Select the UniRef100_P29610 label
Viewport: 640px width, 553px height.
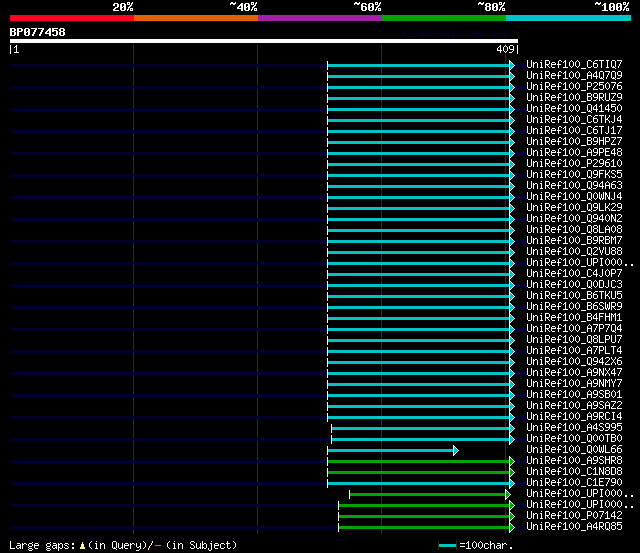(x=574, y=164)
